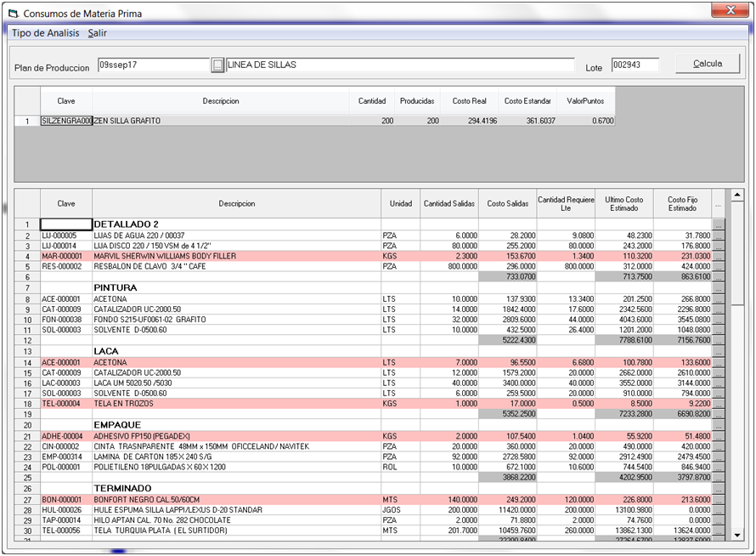Image resolution: width=756 pixels, height=556 pixels.
Task: Click the Salir menu item
Action: [x=97, y=33]
